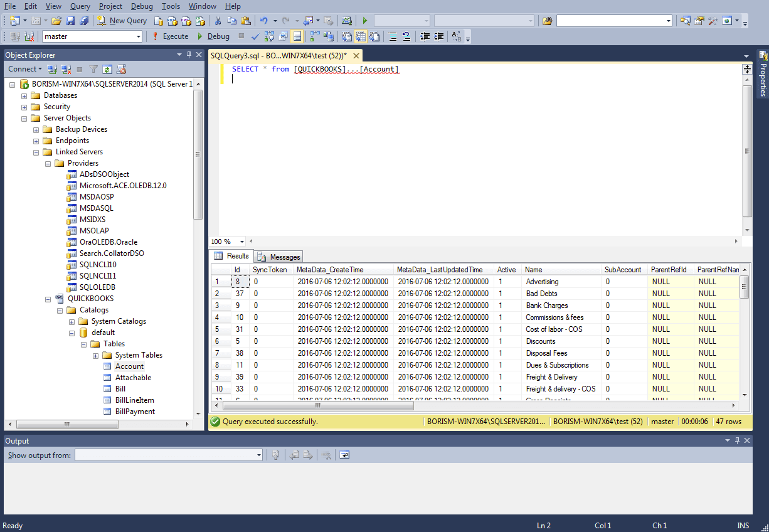Screen dimensions: 769x532
Task: Click the Database Engine Query icon
Action: coord(159,21)
